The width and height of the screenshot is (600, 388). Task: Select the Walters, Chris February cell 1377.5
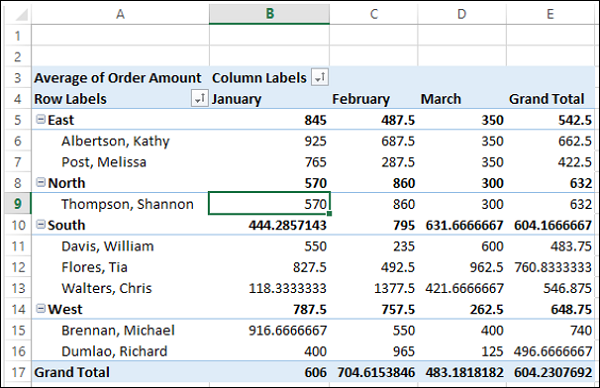373,288
